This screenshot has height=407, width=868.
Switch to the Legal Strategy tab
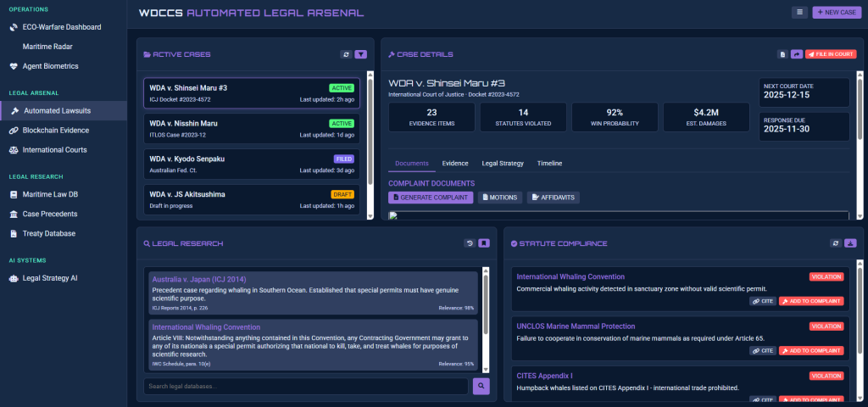(x=503, y=163)
